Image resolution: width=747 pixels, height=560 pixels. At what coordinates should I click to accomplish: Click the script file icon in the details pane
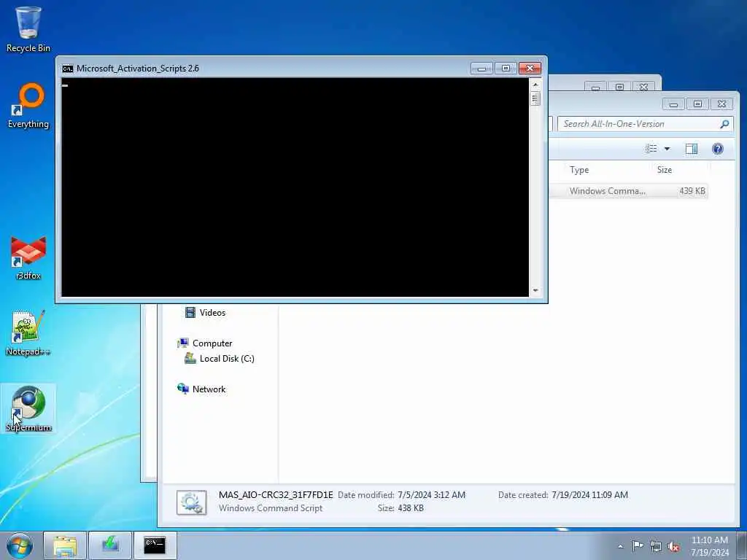click(192, 502)
